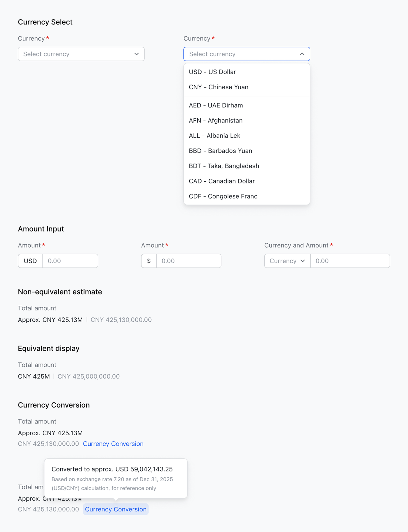Open the left Select currency dropdown

[81, 54]
